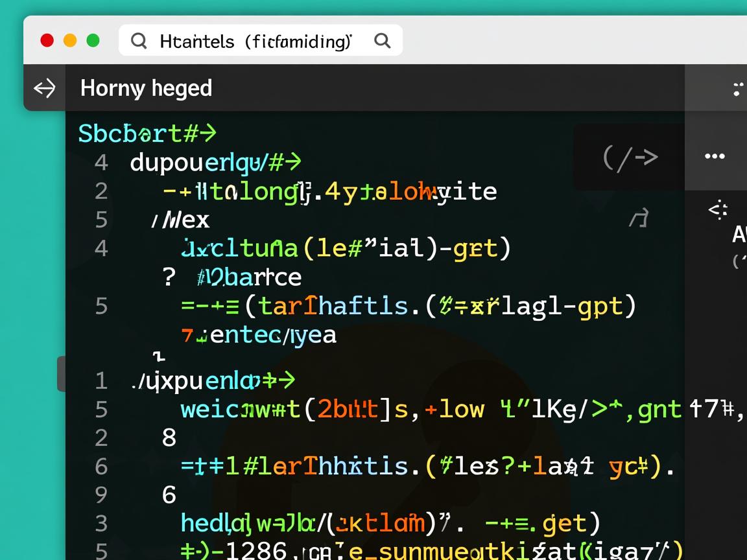Click the gray handle on the editor's left edge
Screen dimensions: 747x560
62,373
